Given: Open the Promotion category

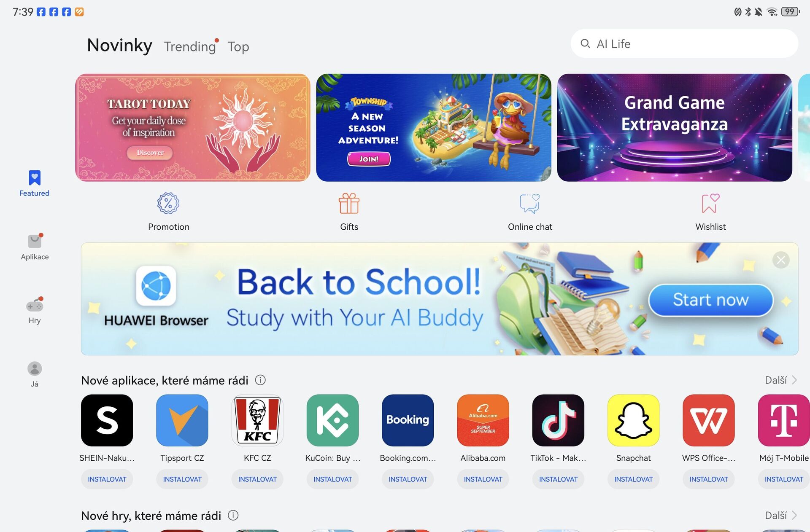Looking at the screenshot, I should point(168,211).
